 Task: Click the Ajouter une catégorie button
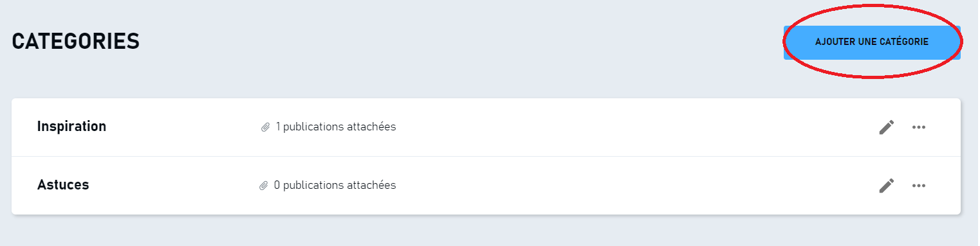pyautogui.click(x=872, y=42)
